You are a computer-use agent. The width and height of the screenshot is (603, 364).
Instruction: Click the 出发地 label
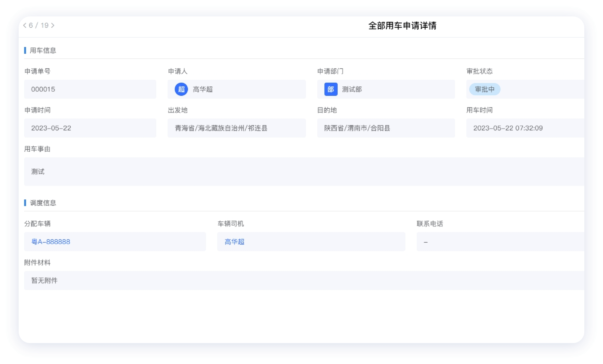coord(178,110)
